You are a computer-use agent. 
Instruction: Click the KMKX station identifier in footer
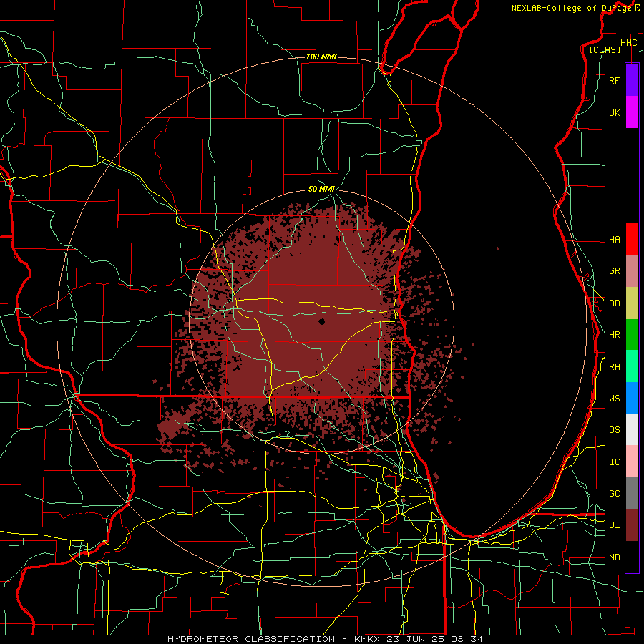tap(369, 639)
